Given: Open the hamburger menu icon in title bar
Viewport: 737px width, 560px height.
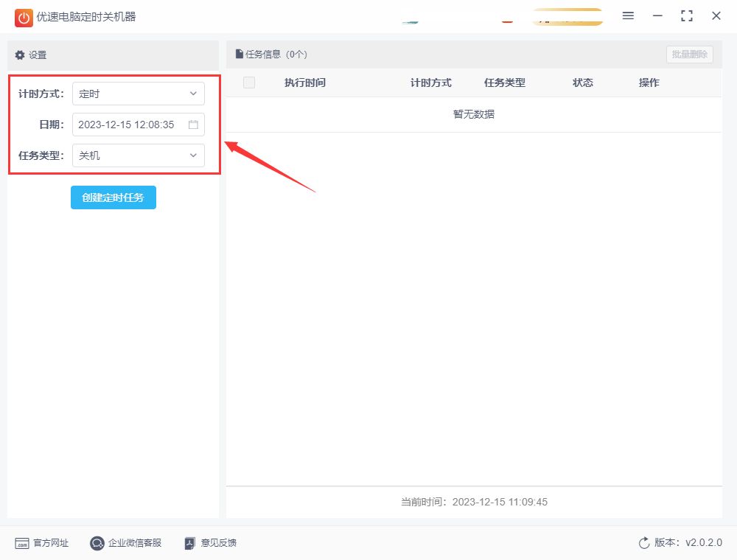Looking at the screenshot, I should [x=628, y=16].
